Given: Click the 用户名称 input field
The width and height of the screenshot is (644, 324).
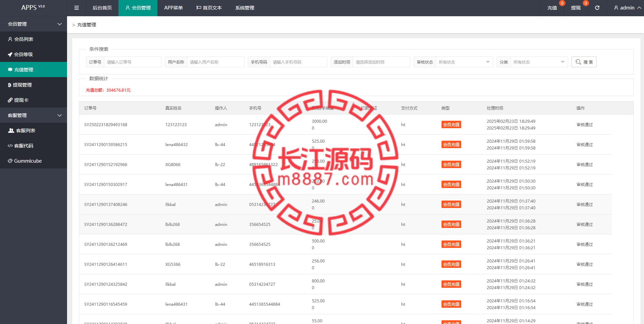Looking at the screenshot, I should [215, 62].
